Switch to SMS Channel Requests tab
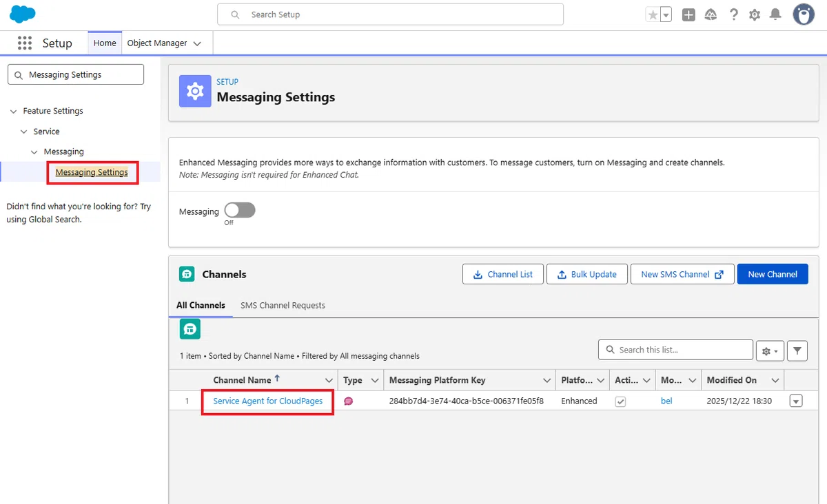 pos(283,305)
